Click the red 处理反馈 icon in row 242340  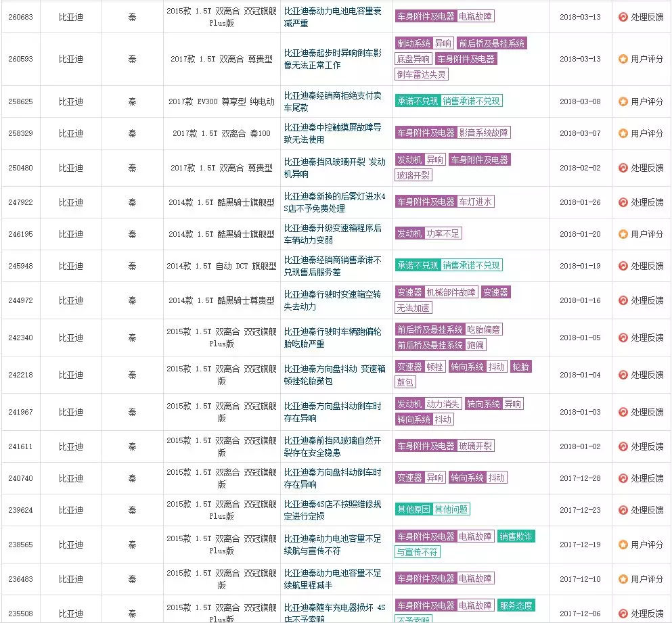[x=623, y=338]
